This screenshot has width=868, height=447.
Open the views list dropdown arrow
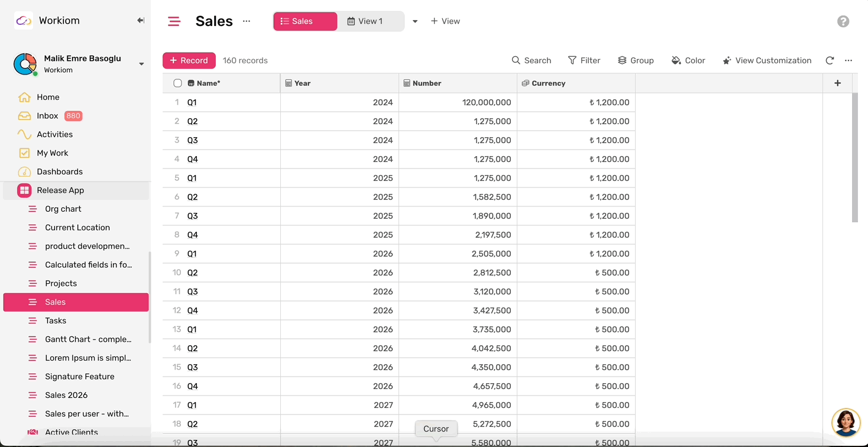(x=415, y=21)
